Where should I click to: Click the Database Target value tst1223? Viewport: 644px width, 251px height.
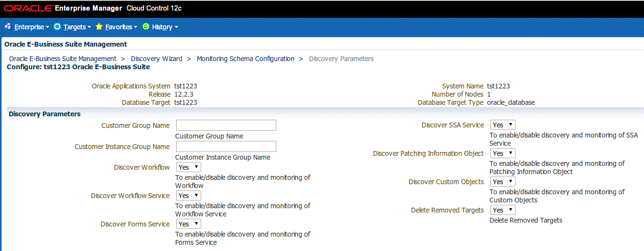pos(186,102)
